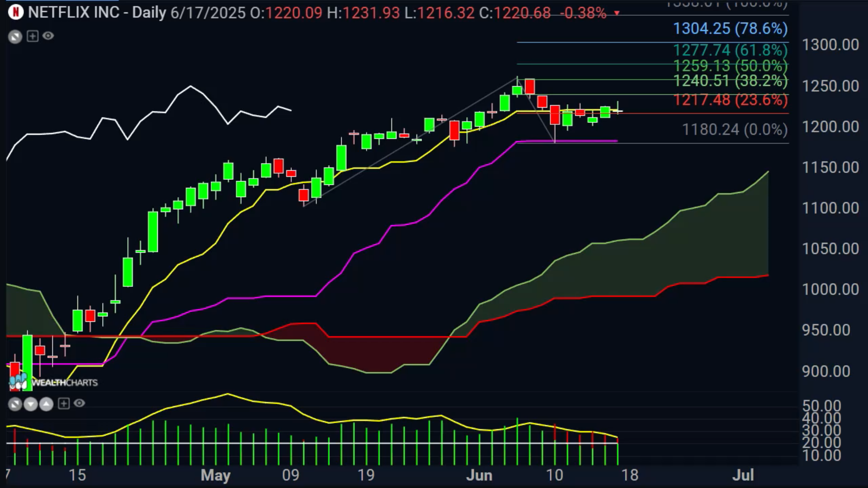Viewport: 868px width, 488px height.
Task: Click the 1000.00 price axis label
Action: point(830,290)
